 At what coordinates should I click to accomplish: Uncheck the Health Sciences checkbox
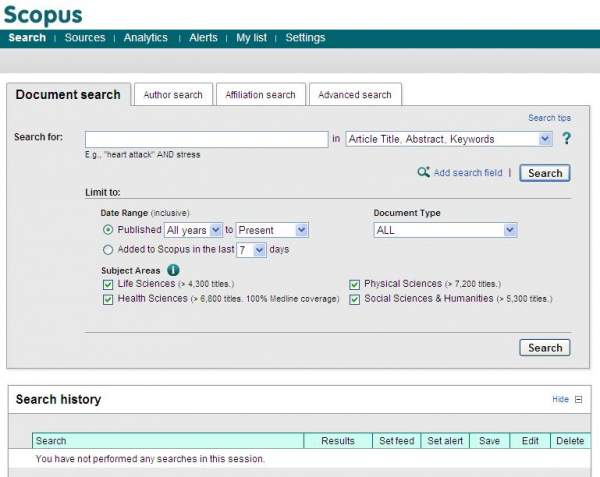click(108, 299)
